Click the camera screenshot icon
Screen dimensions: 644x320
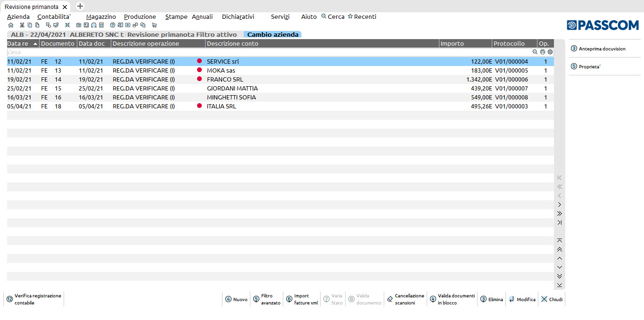point(79,25)
